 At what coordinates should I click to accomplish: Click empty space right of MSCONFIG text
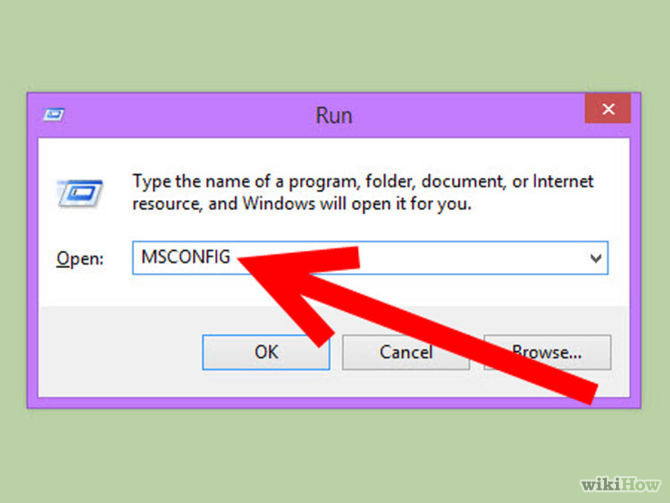470,258
